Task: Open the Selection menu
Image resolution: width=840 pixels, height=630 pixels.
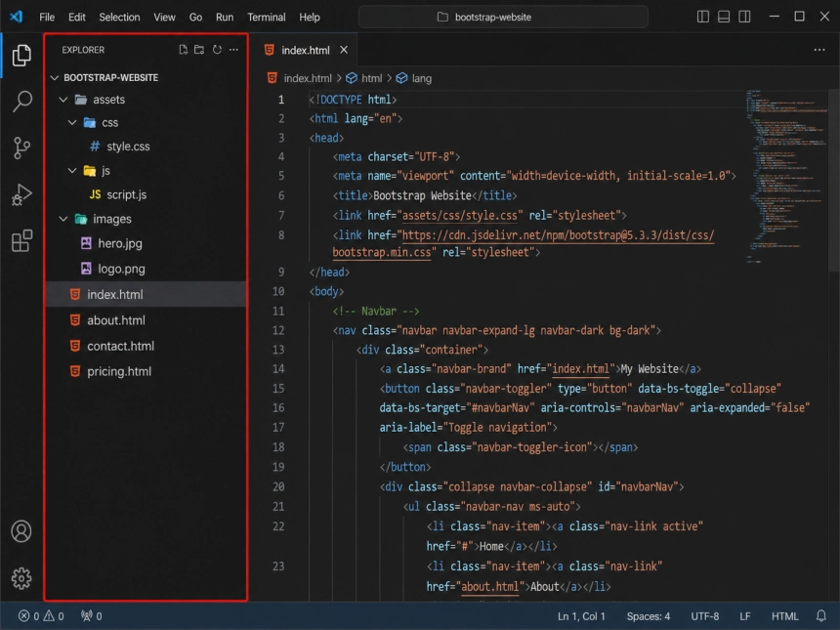Action: tap(119, 18)
